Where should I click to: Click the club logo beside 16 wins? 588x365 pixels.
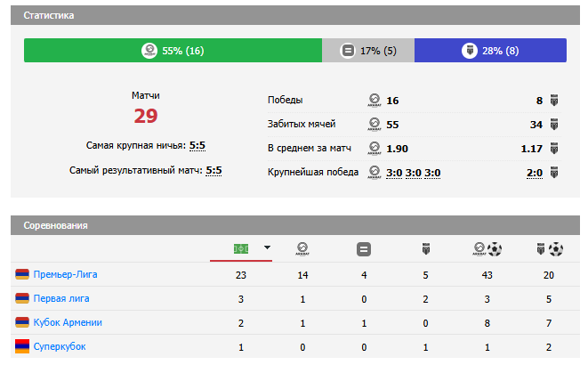coord(375,101)
